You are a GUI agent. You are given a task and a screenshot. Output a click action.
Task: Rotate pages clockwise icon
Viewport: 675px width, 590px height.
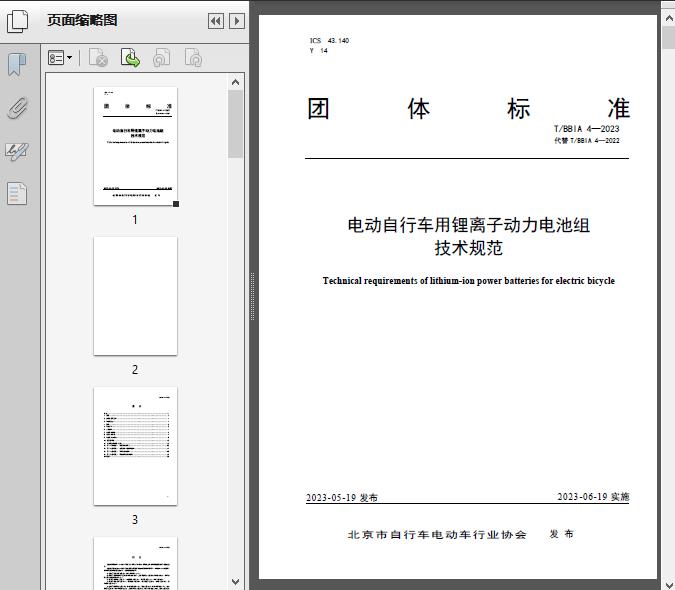(x=193, y=58)
